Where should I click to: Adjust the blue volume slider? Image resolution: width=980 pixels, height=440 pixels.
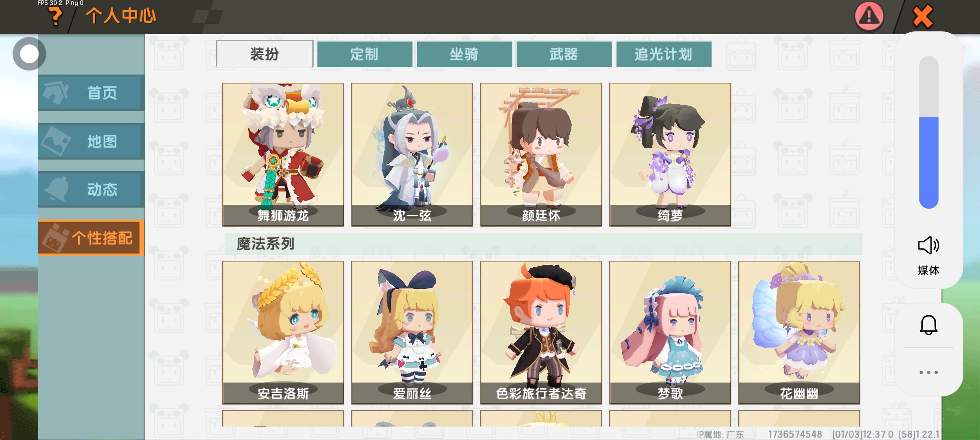tap(929, 132)
